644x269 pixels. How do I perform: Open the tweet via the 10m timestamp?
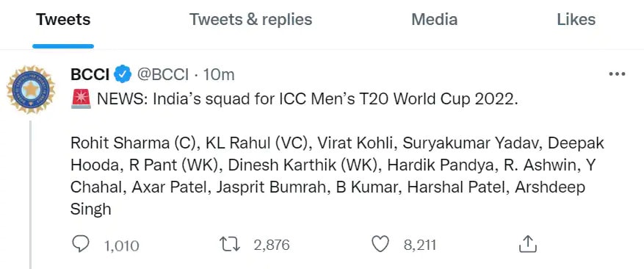[x=219, y=75]
